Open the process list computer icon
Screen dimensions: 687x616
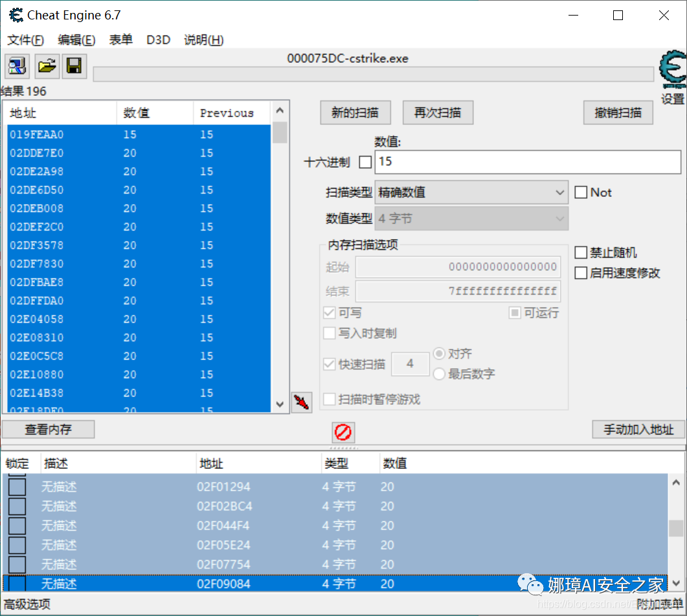coord(17,66)
